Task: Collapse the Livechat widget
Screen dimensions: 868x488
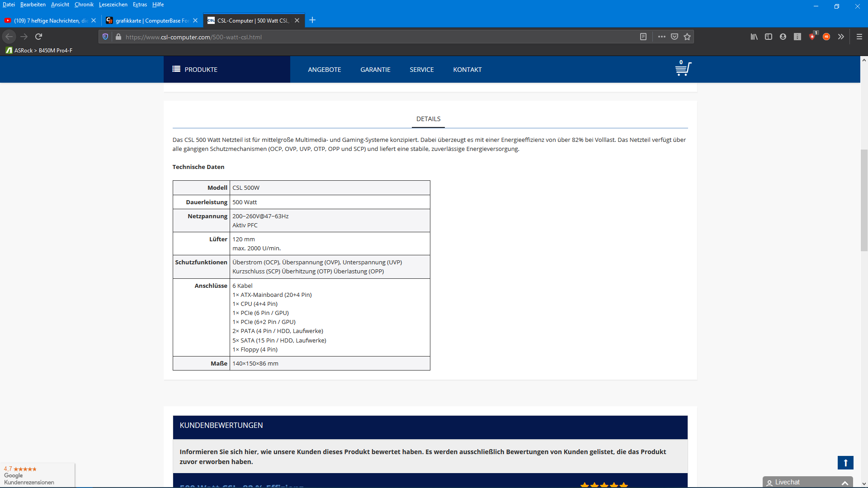Action: [x=844, y=482]
